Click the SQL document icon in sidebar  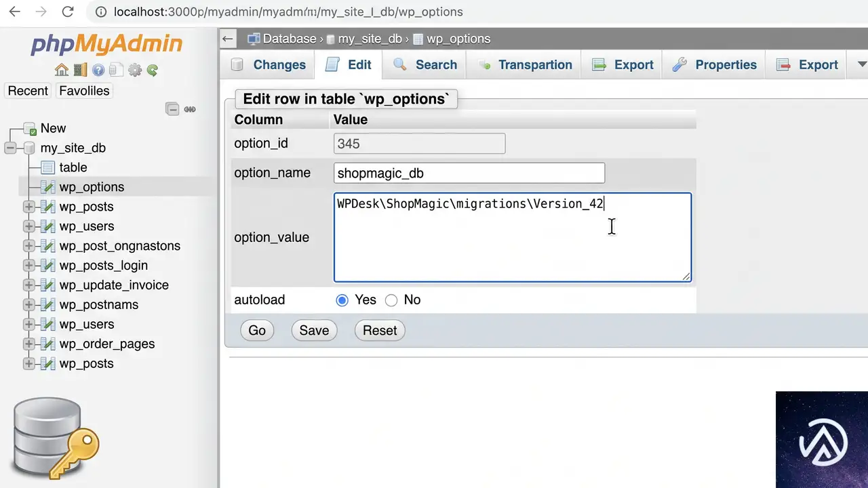coord(116,70)
